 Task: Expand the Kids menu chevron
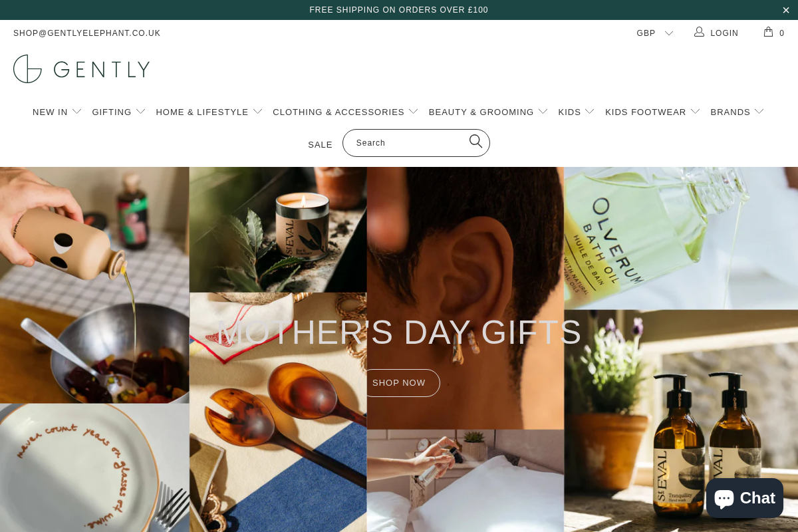click(590, 112)
